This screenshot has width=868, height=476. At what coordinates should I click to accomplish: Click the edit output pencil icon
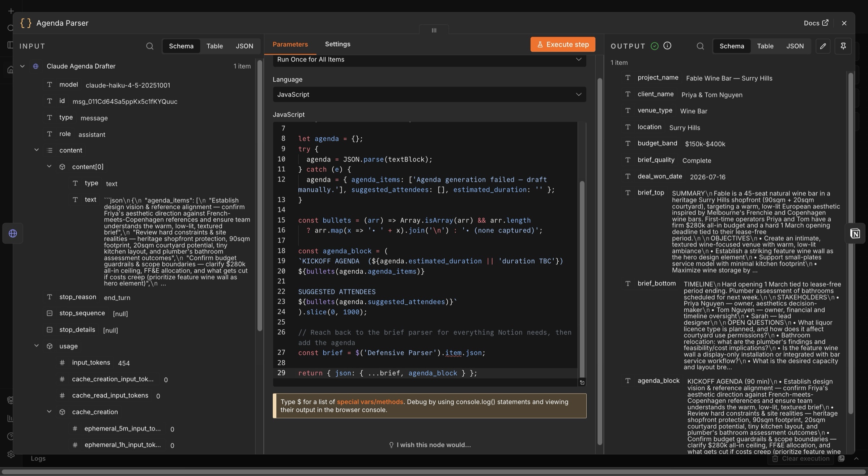(x=823, y=46)
